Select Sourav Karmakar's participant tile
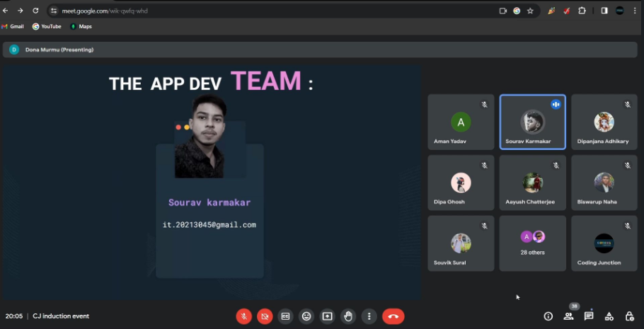The height and width of the screenshot is (329, 644). 532,122
